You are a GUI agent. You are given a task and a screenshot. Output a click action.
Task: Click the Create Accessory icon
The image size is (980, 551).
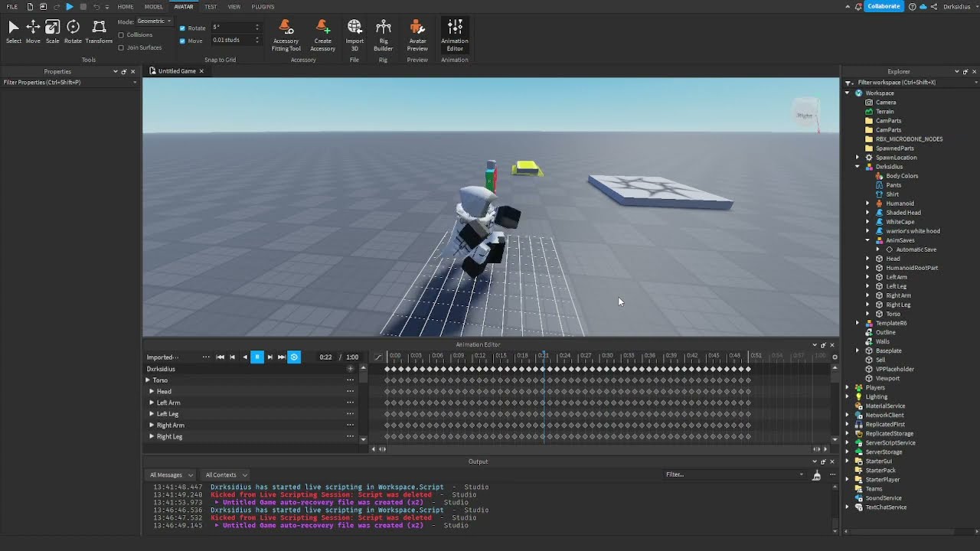pos(322,35)
